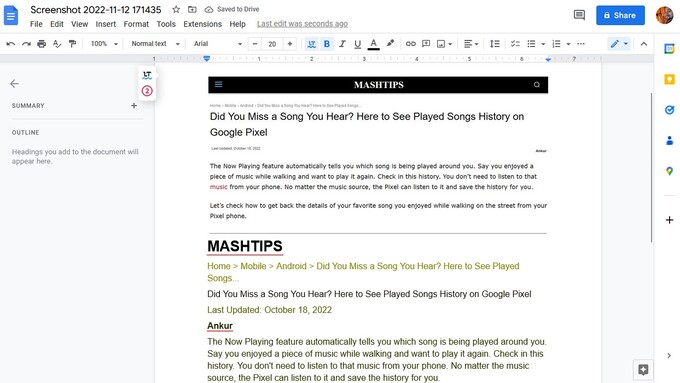This screenshot has height=383, width=680.
Task: Move document to a folder icon
Action: 192,9
